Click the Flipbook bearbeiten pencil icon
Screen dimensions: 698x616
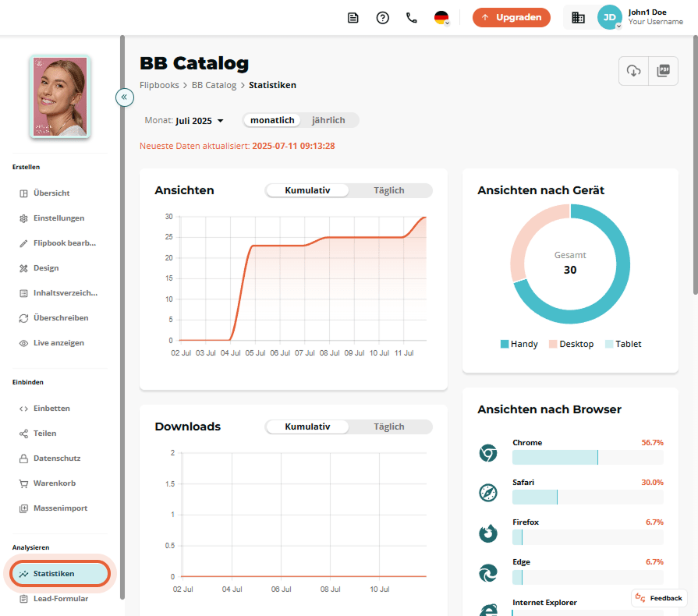click(x=23, y=243)
